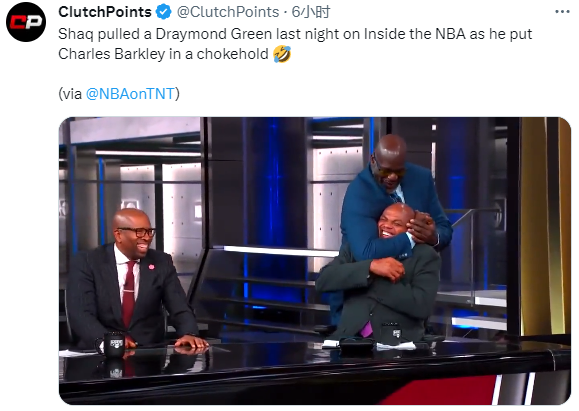579x411 pixels.
Task: Open the ClutchPoints display name profile
Action: (105, 12)
